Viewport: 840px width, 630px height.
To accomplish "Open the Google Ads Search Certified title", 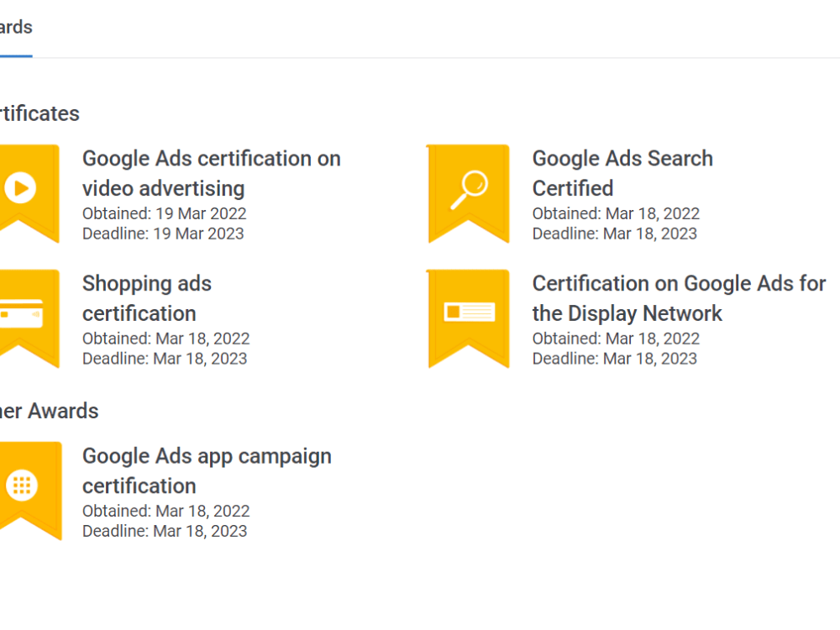I will click(x=622, y=174).
